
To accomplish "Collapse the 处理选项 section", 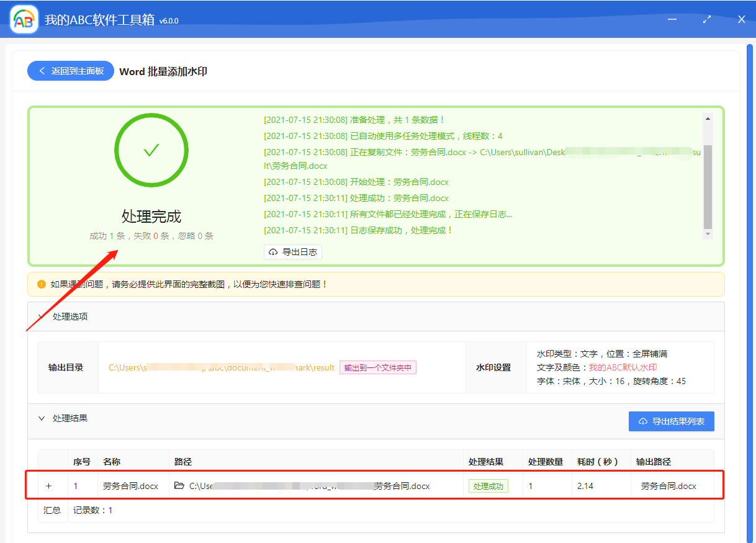I will coord(42,316).
